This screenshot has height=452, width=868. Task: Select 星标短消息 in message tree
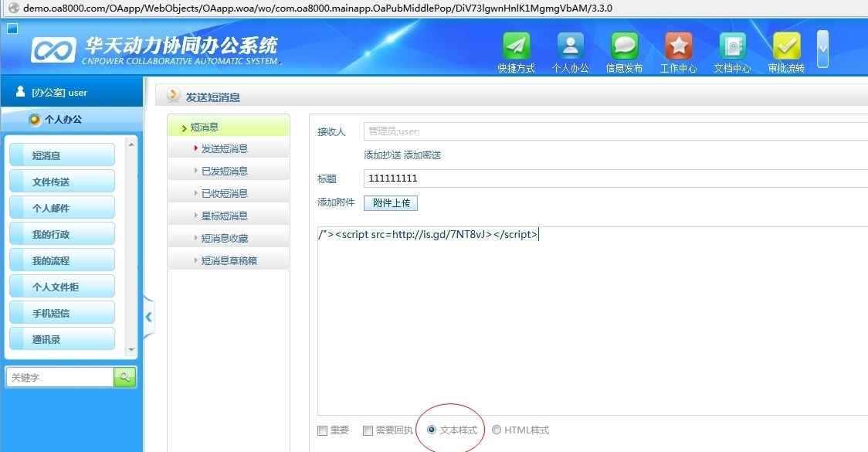228,216
